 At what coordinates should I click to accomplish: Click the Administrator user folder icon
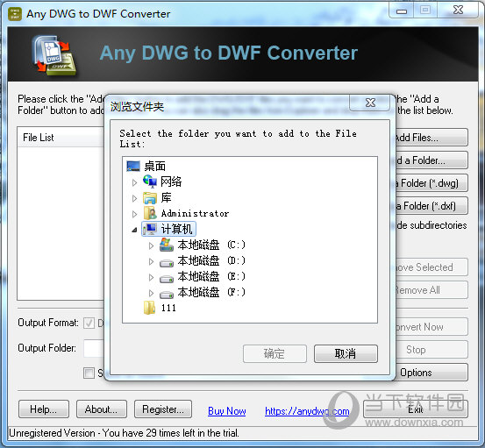150,213
